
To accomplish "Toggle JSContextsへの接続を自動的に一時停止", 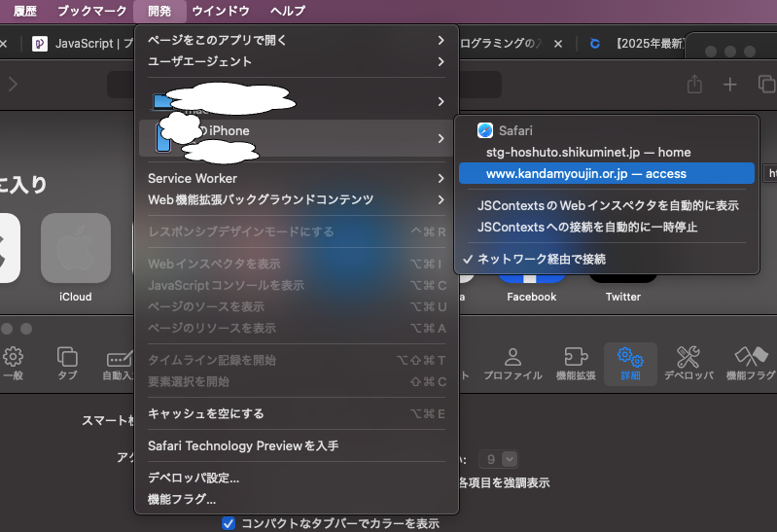I will coord(607,227).
